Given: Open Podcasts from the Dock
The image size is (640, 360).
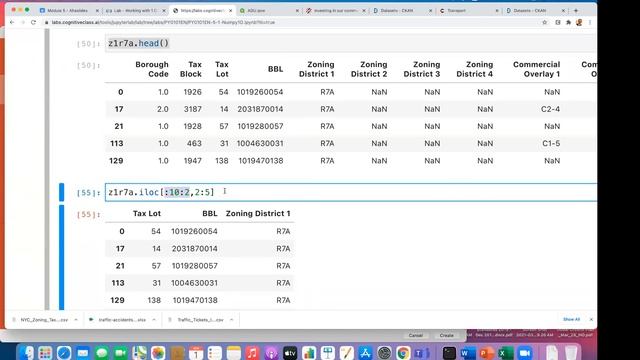Looking at the screenshot, I should [x=271, y=353].
